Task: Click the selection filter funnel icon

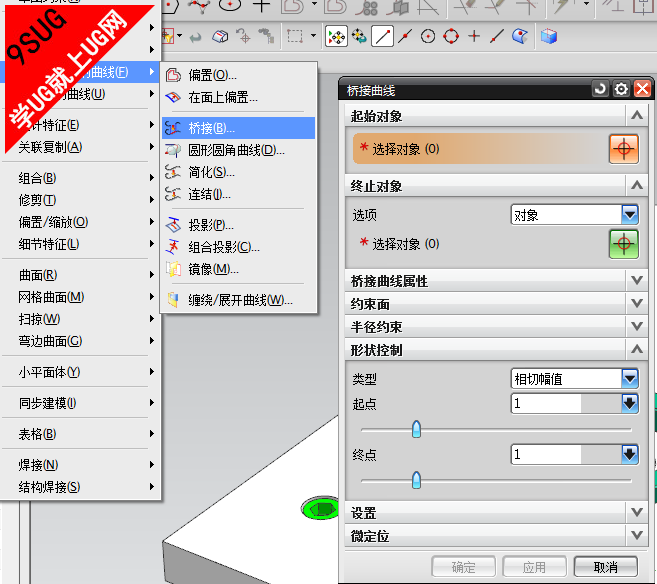Action: coord(168,36)
